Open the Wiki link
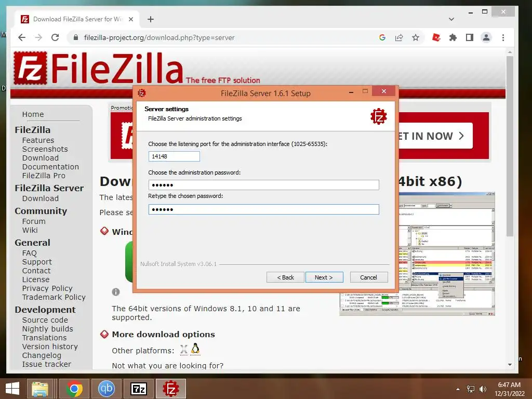The image size is (532, 399). (x=30, y=230)
